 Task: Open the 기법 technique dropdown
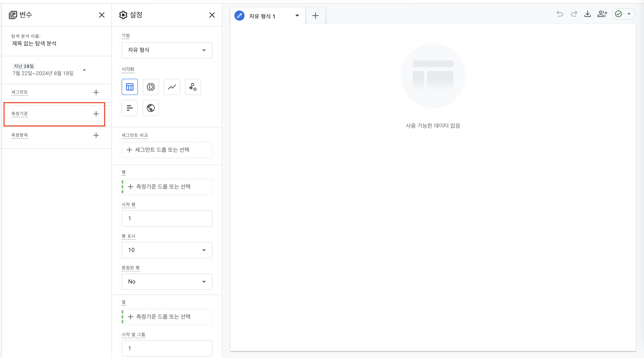(x=167, y=50)
